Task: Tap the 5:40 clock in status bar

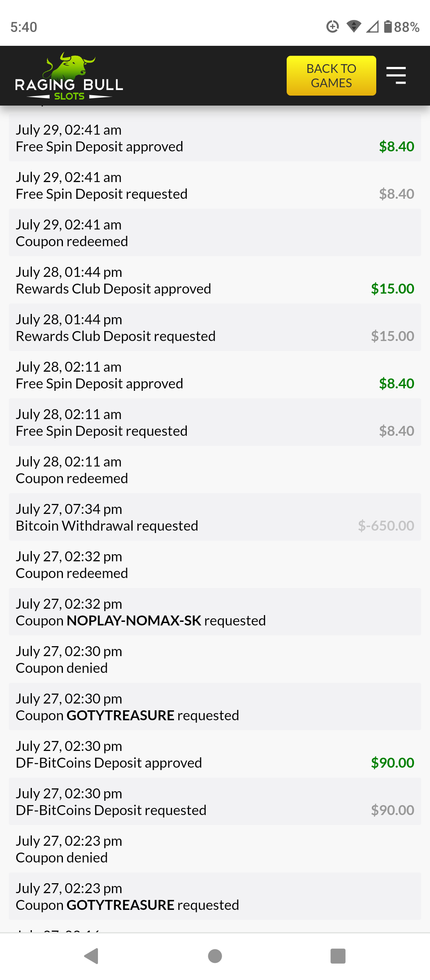Action: point(24,27)
